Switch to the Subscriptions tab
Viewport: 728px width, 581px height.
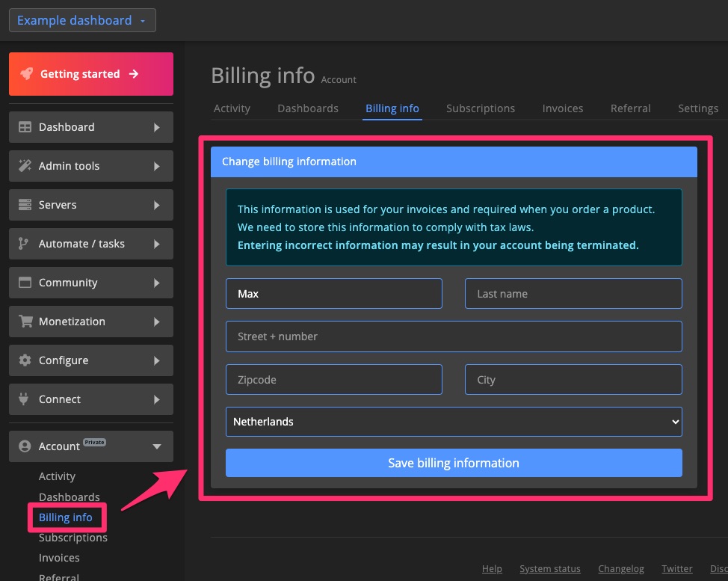click(481, 108)
